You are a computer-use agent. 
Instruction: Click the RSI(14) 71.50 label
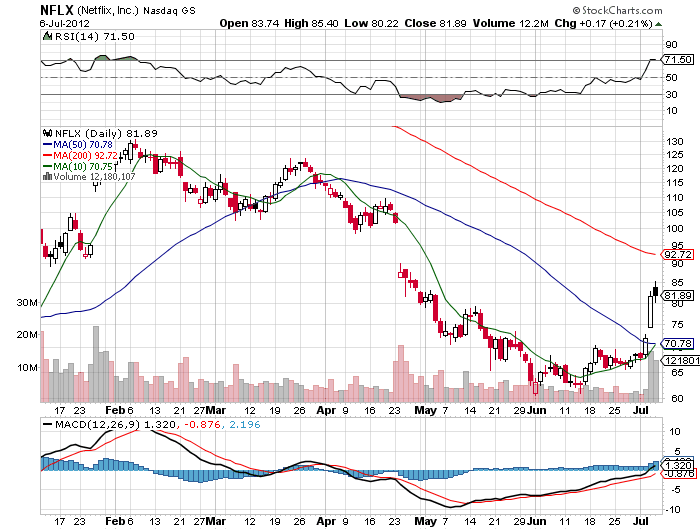tap(94, 37)
